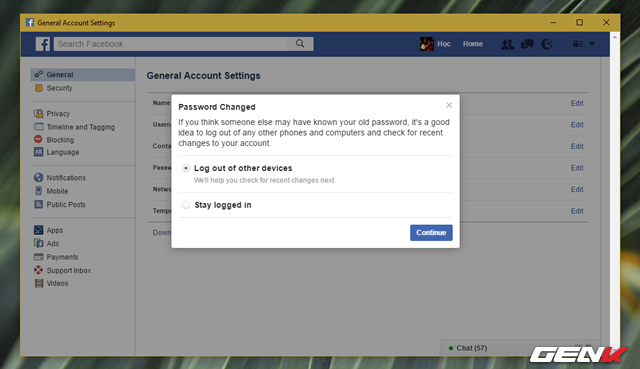Click the Facebook logo in the blue header
The image size is (640, 369).
(42, 44)
